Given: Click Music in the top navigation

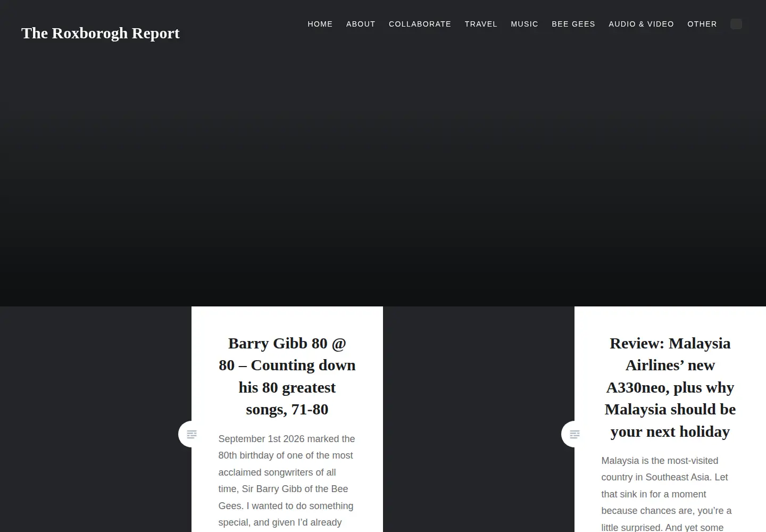Looking at the screenshot, I should pyautogui.click(x=524, y=24).
